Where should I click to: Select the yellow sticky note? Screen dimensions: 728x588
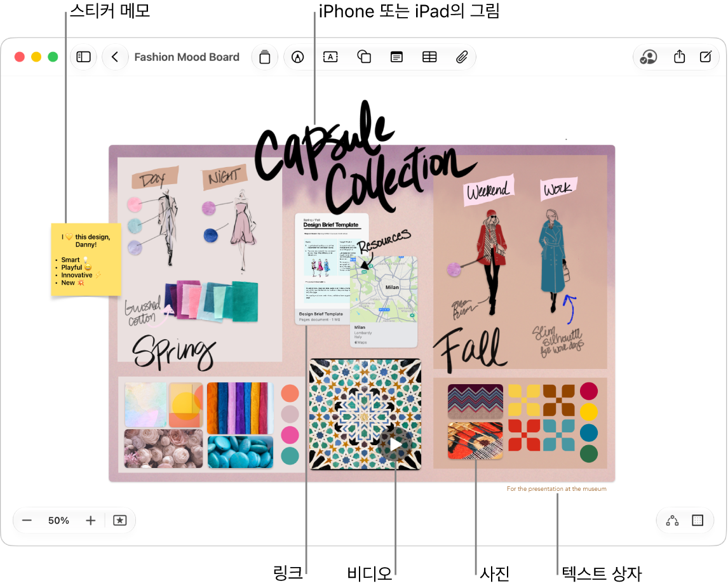pos(86,260)
